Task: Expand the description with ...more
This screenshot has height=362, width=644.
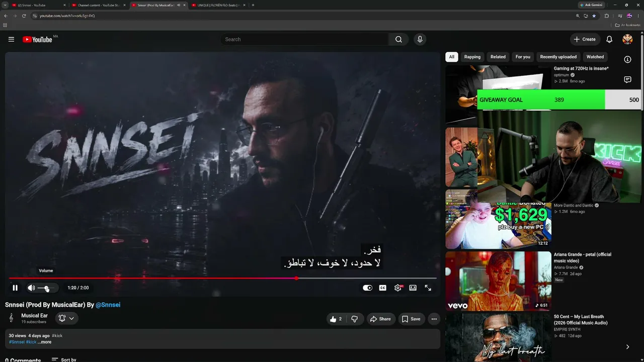Action: click(x=44, y=342)
